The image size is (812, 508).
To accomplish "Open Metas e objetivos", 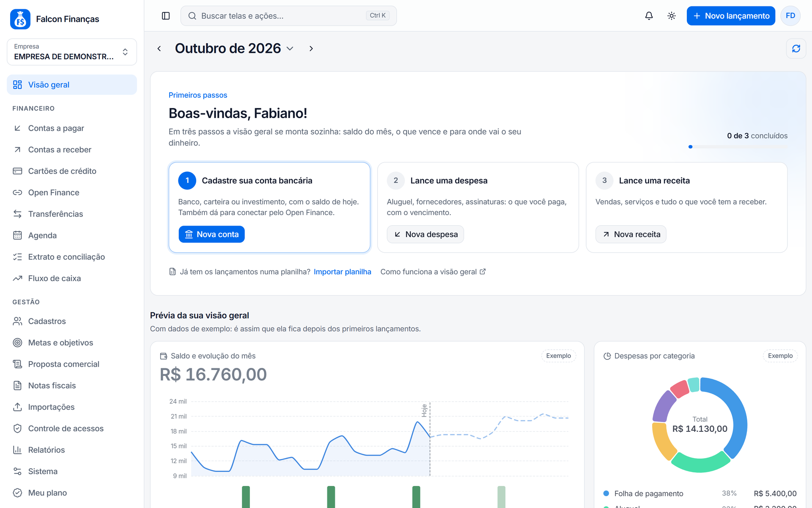I will click(72, 342).
